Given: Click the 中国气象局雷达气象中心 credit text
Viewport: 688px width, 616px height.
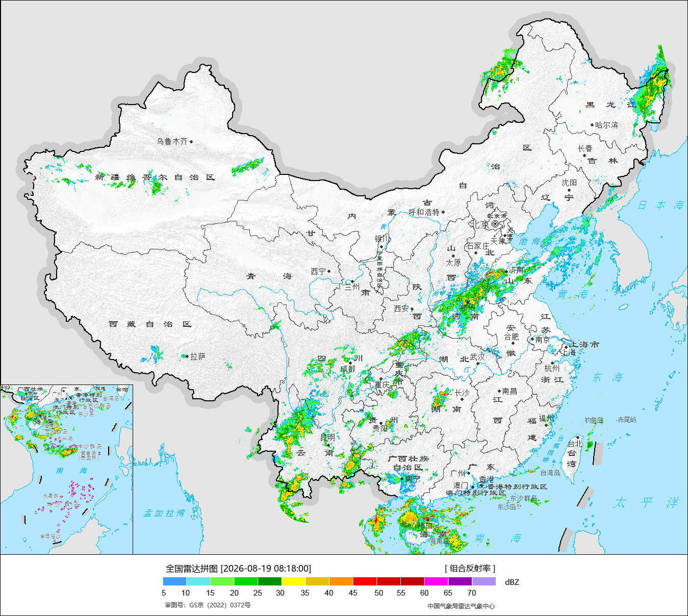Looking at the screenshot, I should point(461,606).
